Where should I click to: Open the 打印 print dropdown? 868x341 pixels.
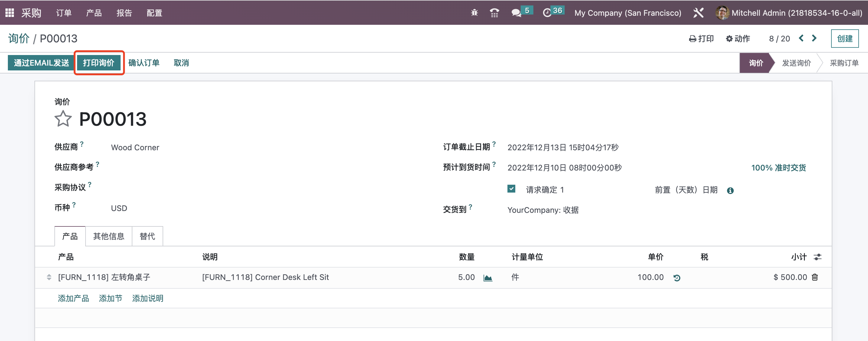(x=701, y=38)
